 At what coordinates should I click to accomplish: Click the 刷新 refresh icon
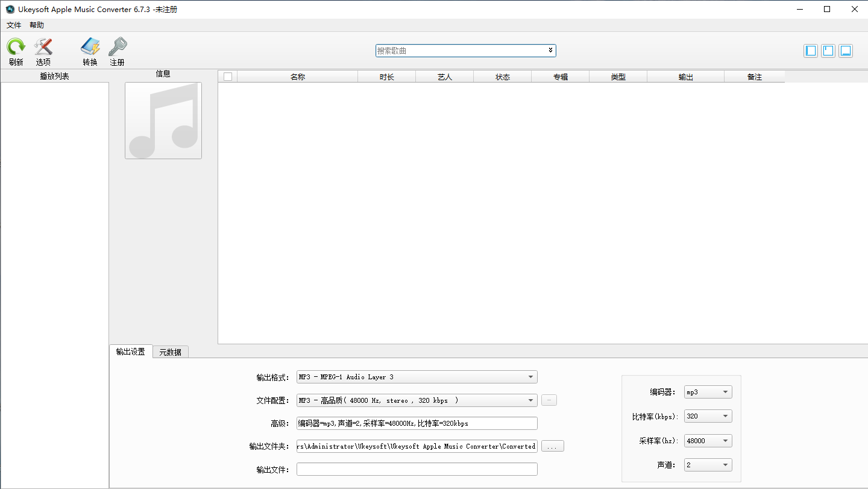point(16,48)
